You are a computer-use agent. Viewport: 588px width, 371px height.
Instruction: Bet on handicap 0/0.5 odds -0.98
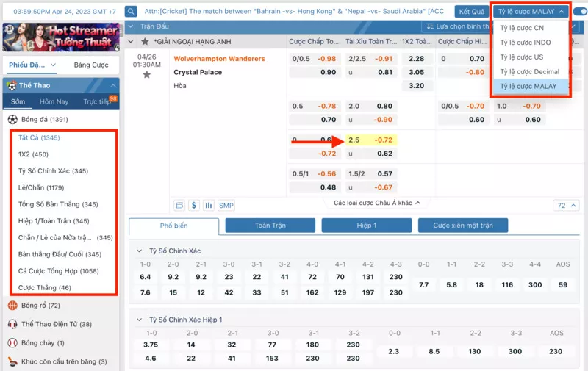(x=315, y=59)
